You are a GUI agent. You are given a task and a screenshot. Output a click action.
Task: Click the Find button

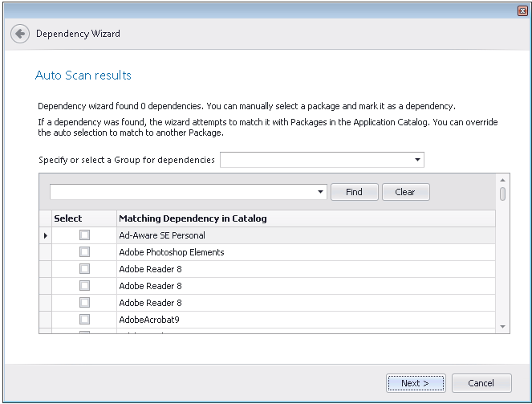pos(354,192)
